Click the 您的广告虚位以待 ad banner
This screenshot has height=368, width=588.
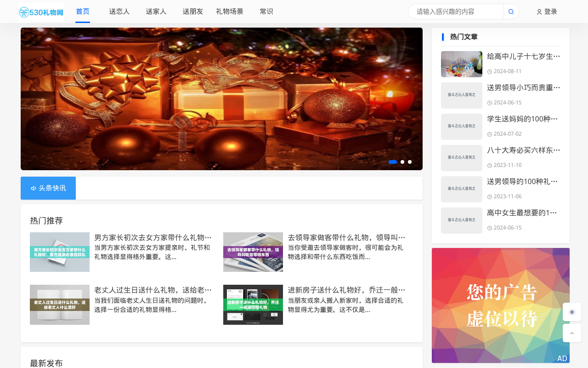tap(501, 305)
